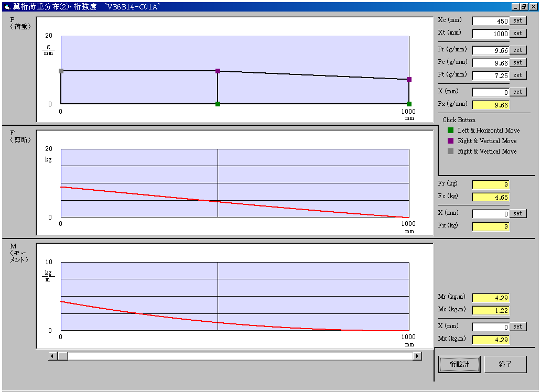Click set button for X in shear section
541x392 pixels.
click(517, 214)
